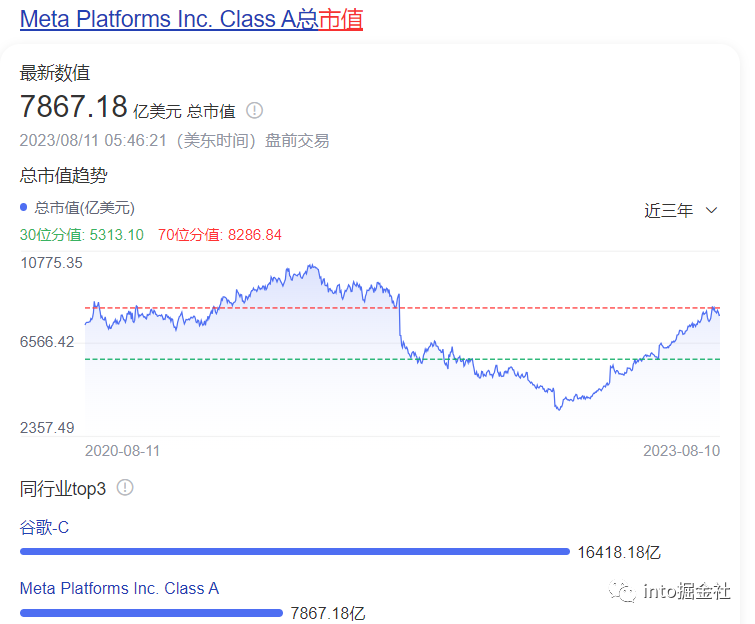The image size is (755, 624).
Task: Click the Meta Platforms market cap bar
Action: (151, 613)
